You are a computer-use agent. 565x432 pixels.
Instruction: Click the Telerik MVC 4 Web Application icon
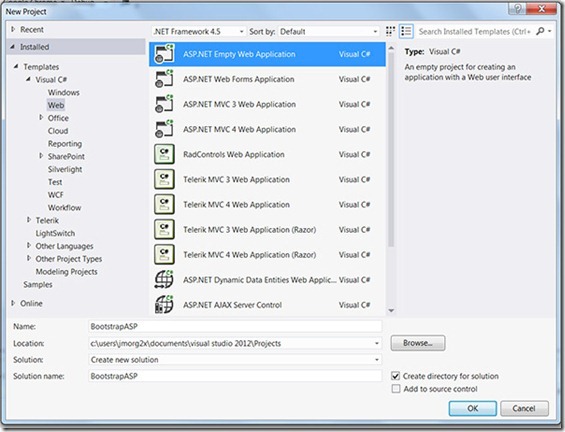[x=164, y=204]
